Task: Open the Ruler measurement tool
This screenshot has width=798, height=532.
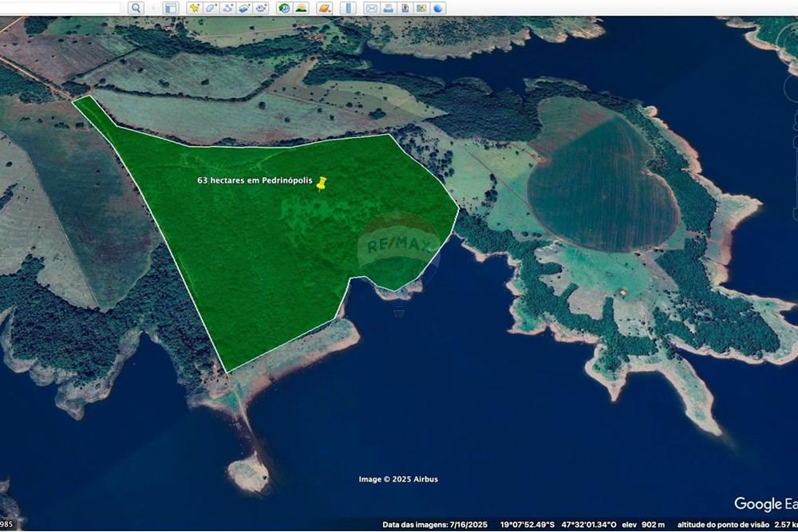Action: coord(347,8)
